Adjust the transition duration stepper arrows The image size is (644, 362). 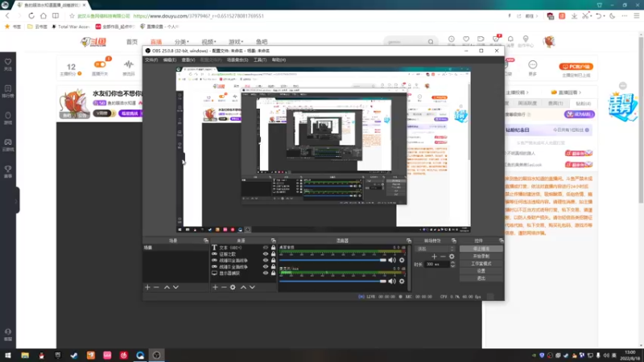pos(452,265)
